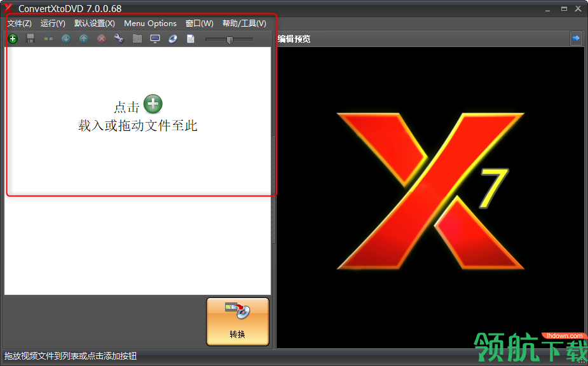
Task: Click the 编辑预览 panel title
Action: 294,39
